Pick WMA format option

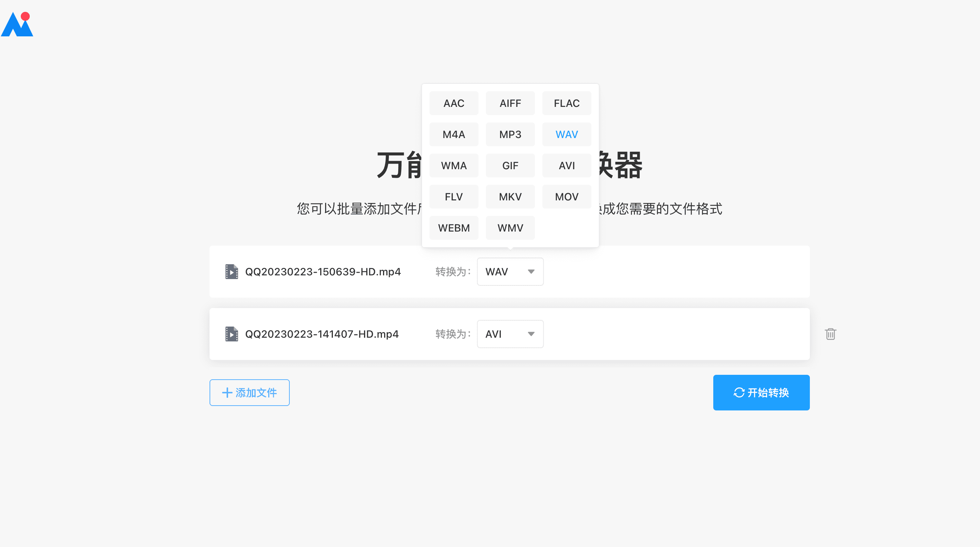point(454,166)
